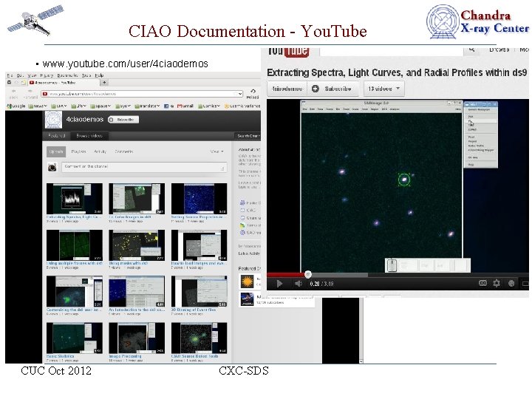Expand the comics bookmarks folder
Image resolution: width=532 pixels, height=399 pixels.
coord(209,106)
